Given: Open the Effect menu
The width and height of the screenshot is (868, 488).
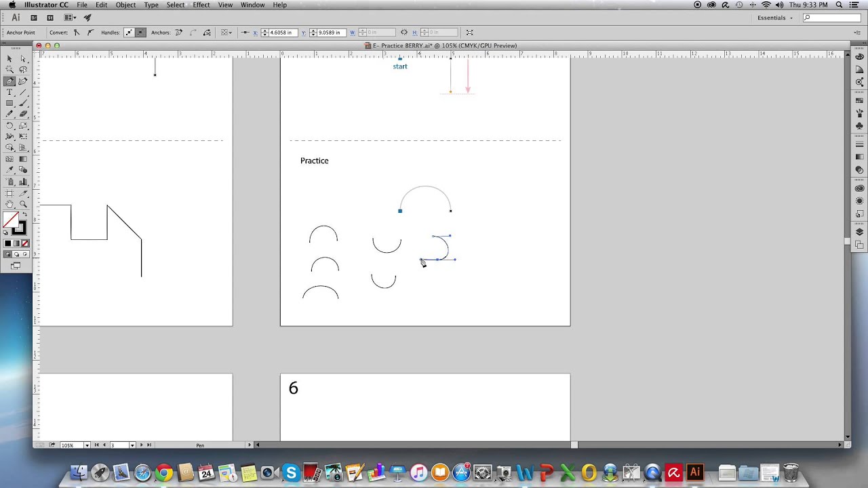Looking at the screenshot, I should [201, 5].
